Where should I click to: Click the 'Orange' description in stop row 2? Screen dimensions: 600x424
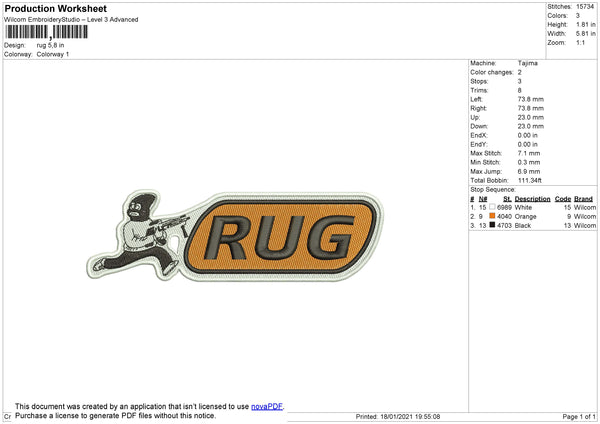pyautogui.click(x=525, y=217)
